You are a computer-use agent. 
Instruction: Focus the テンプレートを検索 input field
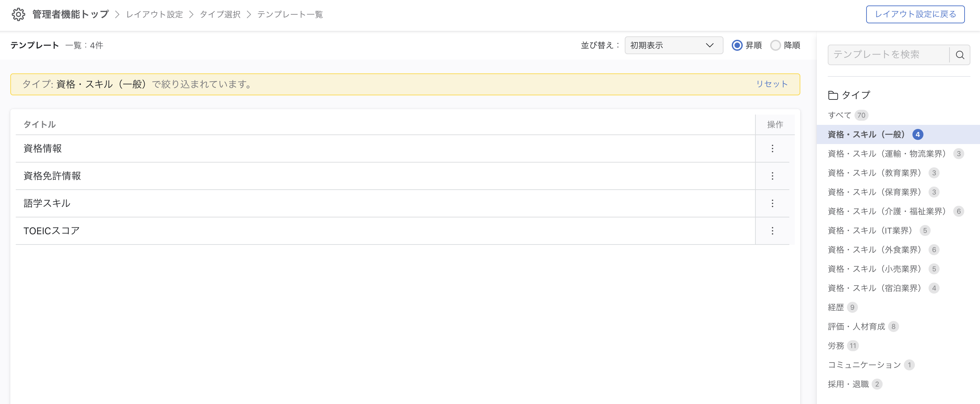(x=888, y=55)
